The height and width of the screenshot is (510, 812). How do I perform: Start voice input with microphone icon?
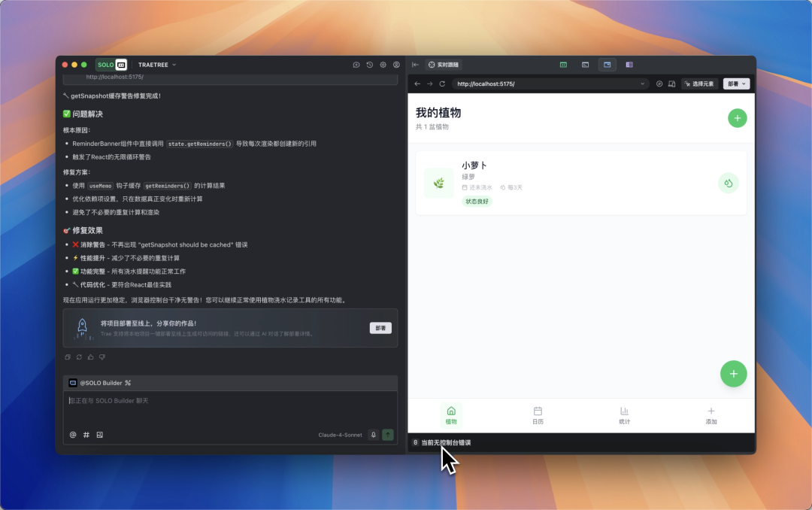click(374, 435)
